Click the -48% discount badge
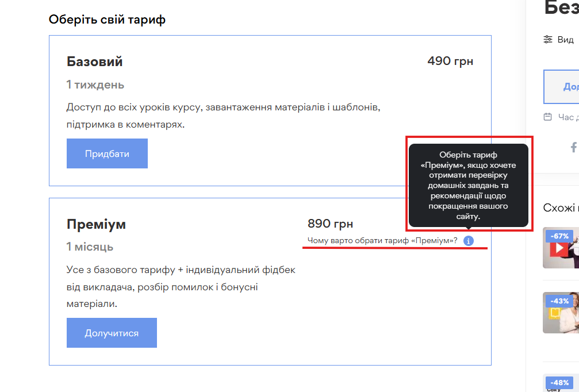The height and width of the screenshot is (392, 579). pyautogui.click(x=559, y=383)
